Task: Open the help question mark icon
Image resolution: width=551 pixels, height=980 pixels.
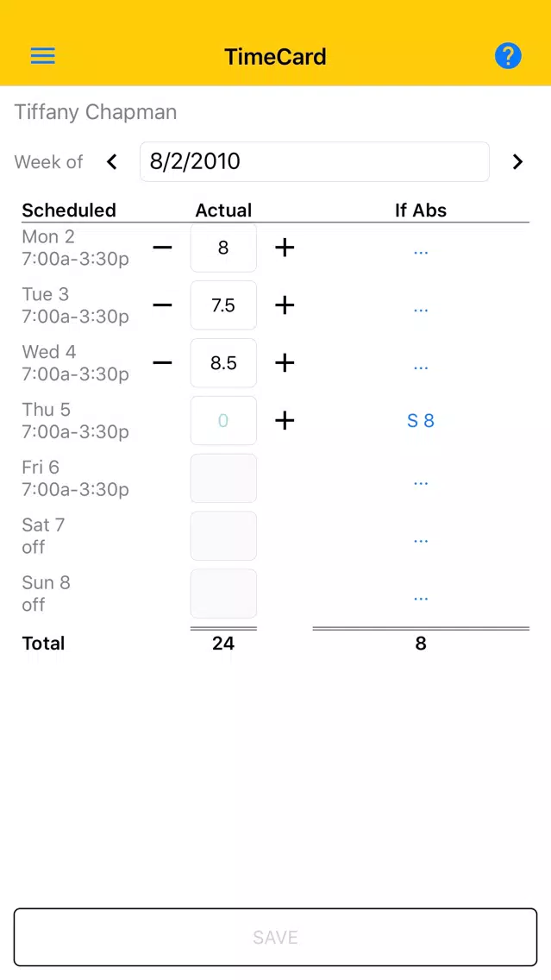Action: (508, 56)
